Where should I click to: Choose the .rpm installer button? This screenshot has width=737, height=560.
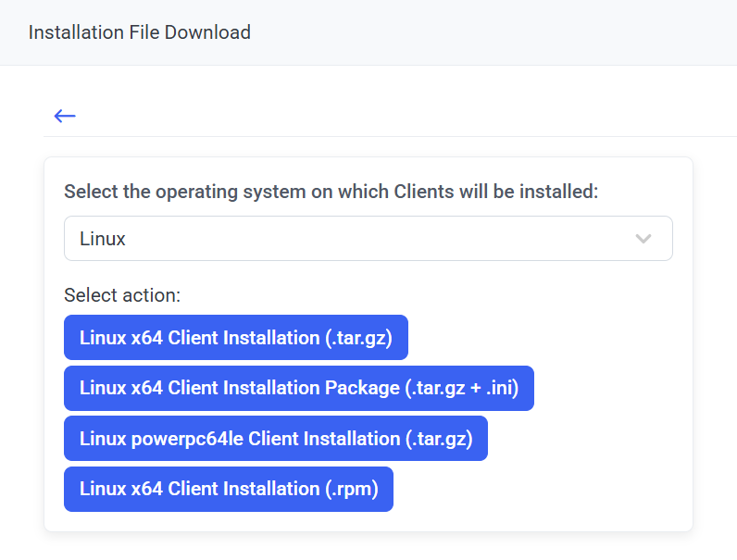(229, 489)
